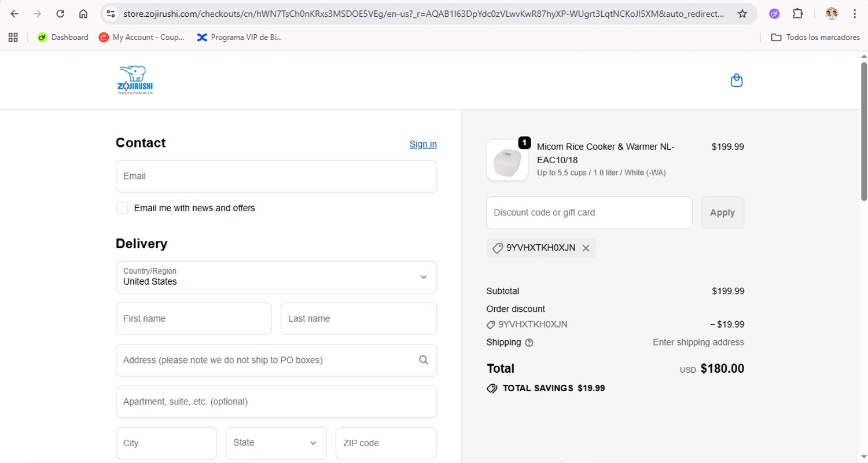Focus the Email input field
This screenshot has height=463, width=868.
(x=276, y=176)
